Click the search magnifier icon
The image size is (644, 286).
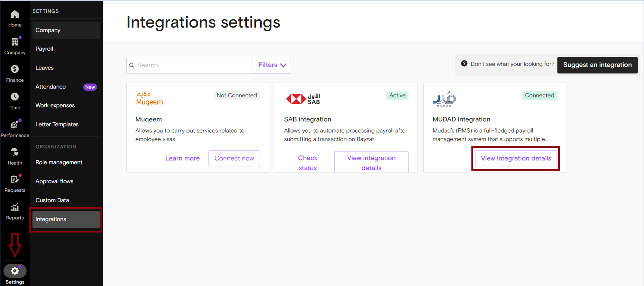pyautogui.click(x=132, y=65)
